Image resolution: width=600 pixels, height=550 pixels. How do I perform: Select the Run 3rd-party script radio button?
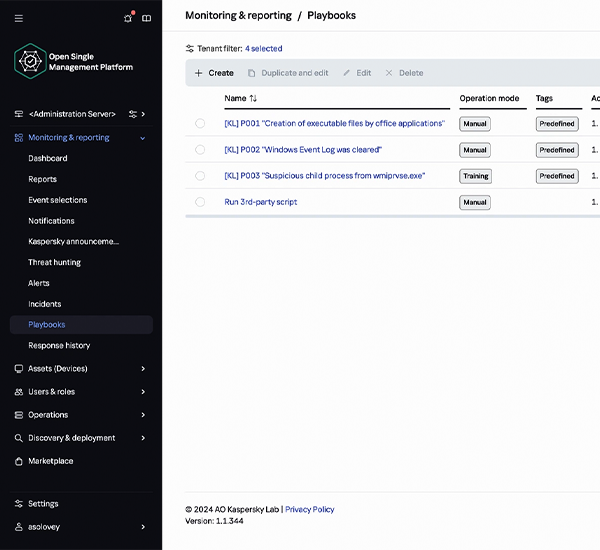coord(200,202)
